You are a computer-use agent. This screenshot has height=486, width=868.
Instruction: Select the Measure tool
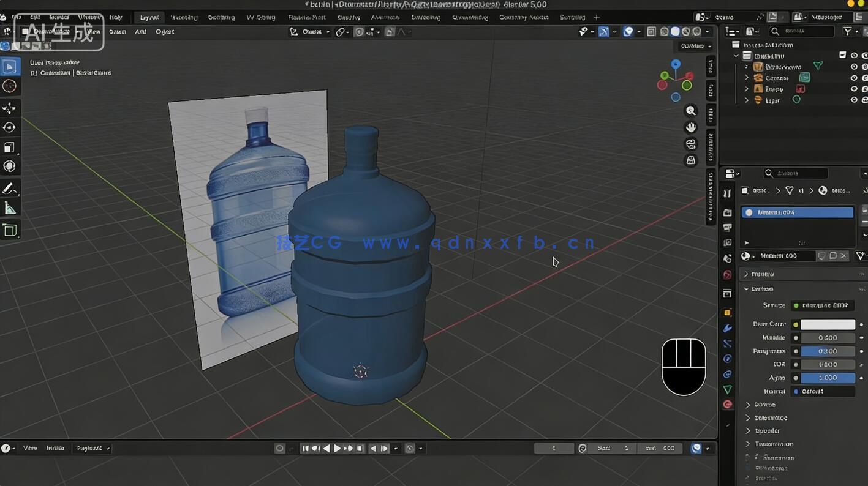(x=9, y=207)
